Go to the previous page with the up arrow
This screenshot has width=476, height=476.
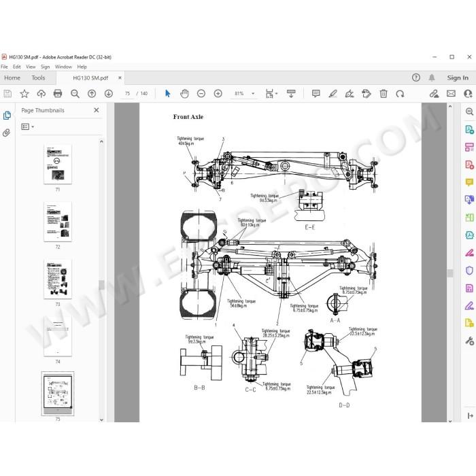92,94
